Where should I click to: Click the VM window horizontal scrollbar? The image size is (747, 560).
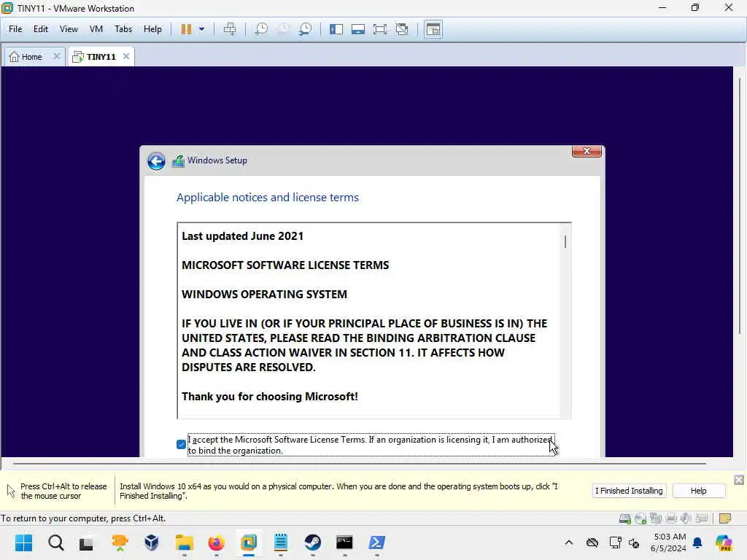coord(360,463)
